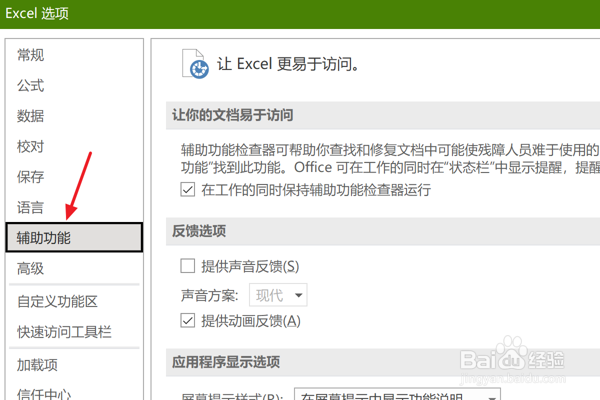Go to the 数据 options category
This screenshot has width=600, height=400.
[31, 116]
